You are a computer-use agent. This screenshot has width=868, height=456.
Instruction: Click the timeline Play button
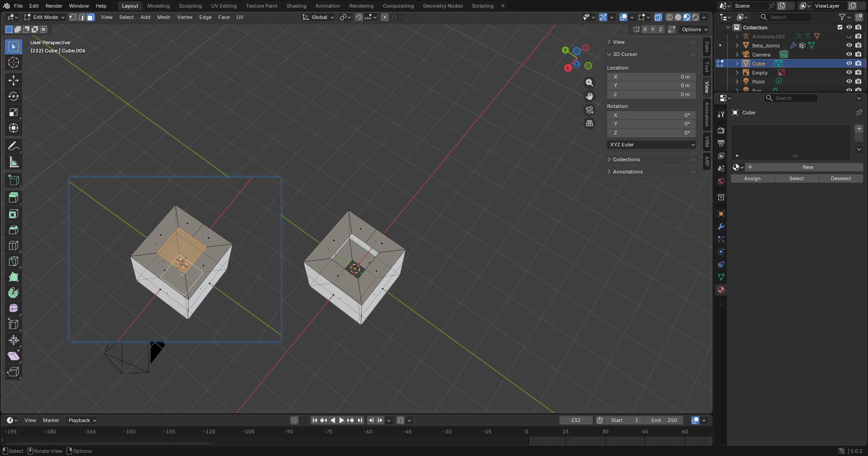342,420
